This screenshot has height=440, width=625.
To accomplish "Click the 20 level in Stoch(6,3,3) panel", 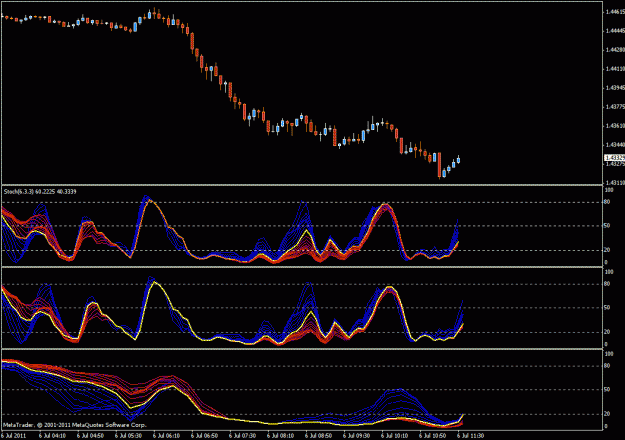I will (607, 250).
